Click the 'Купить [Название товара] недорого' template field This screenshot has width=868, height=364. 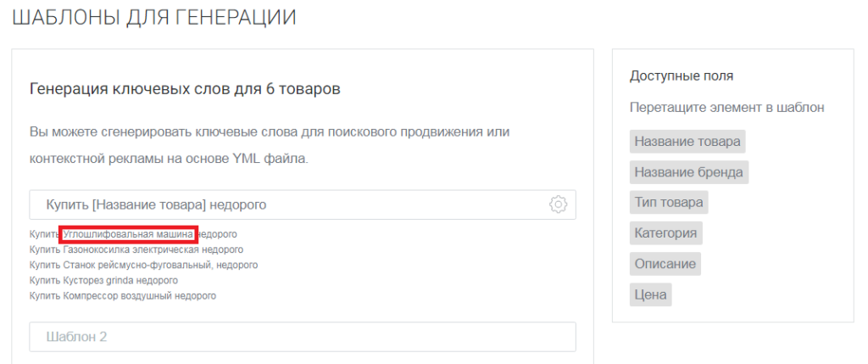click(288, 204)
